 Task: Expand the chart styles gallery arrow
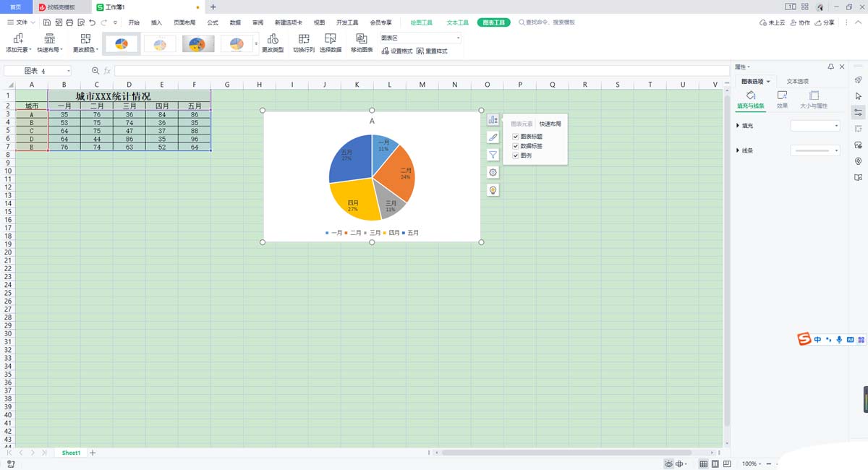tap(256, 44)
